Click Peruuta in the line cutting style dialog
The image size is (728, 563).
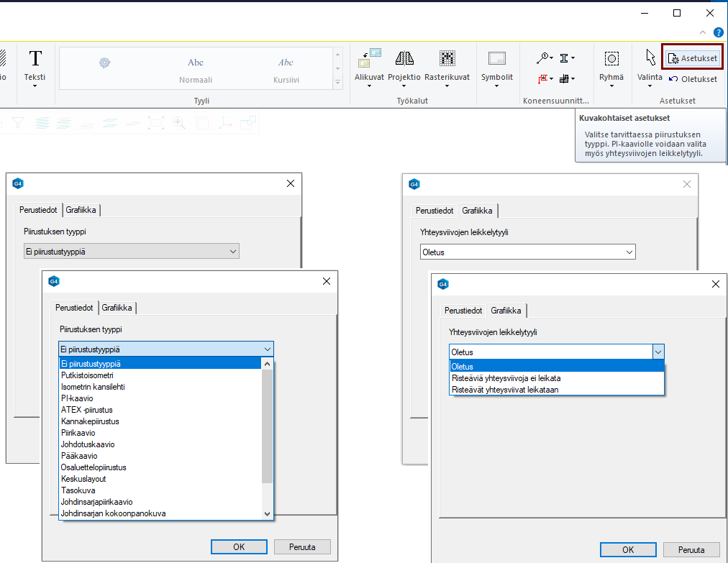click(x=691, y=549)
